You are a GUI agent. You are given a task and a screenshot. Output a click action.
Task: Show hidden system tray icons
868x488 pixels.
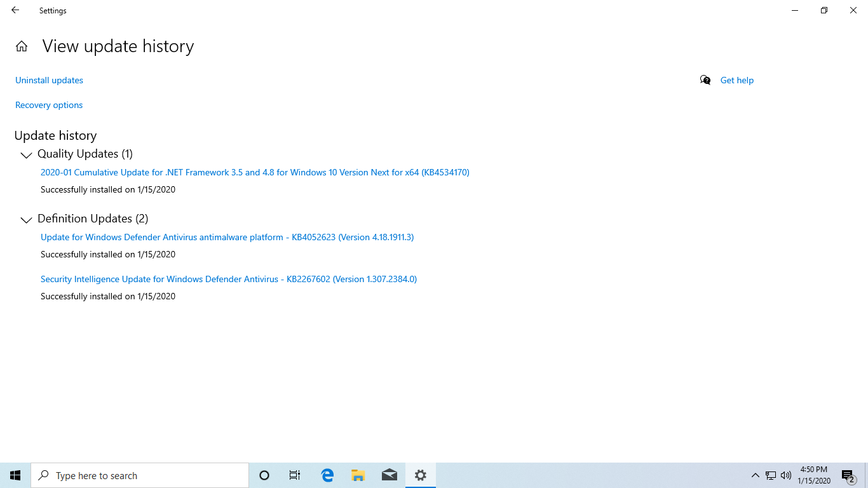pos(756,475)
